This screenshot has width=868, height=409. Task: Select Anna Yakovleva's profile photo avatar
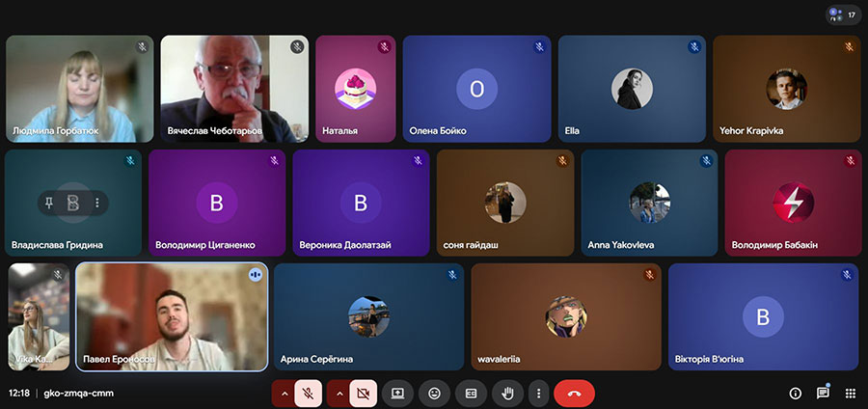[x=649, y=204]
